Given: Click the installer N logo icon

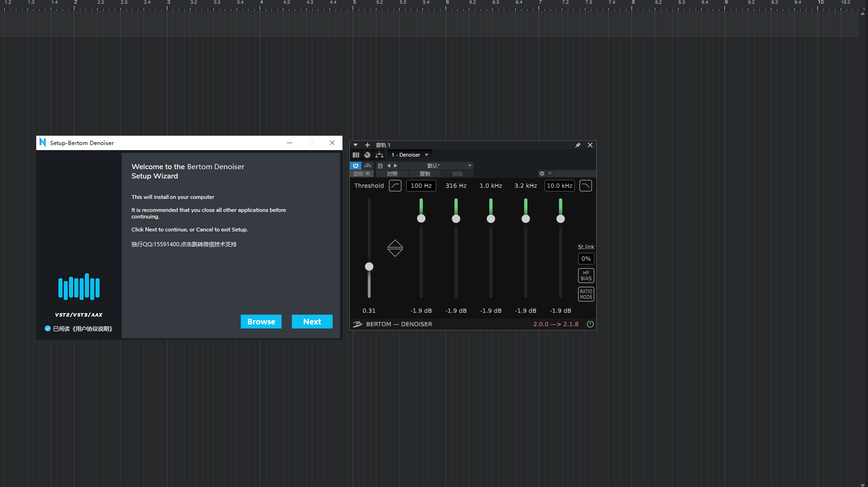Looking at the screenshot, I should (43, 142).
